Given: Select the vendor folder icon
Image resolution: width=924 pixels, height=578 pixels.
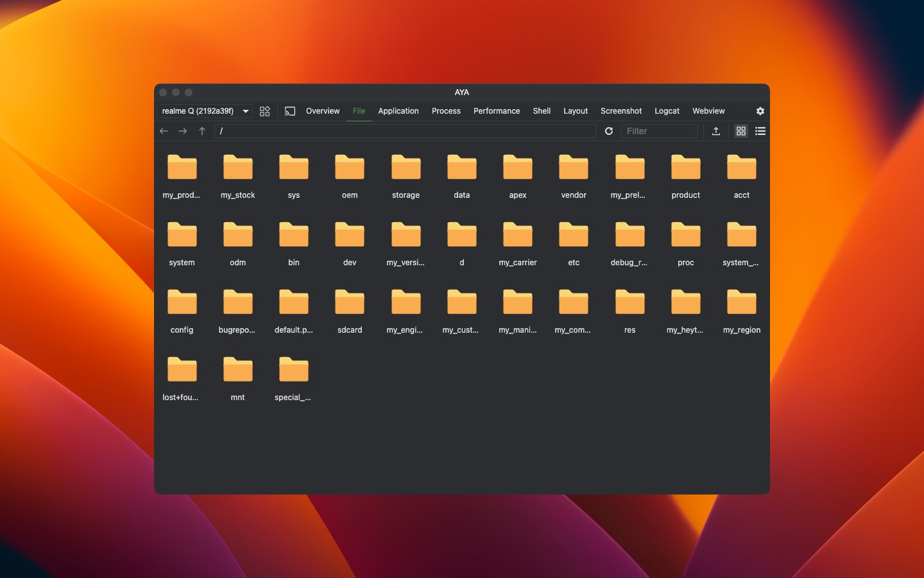Looking at the screenshot, I should (574, 167).
